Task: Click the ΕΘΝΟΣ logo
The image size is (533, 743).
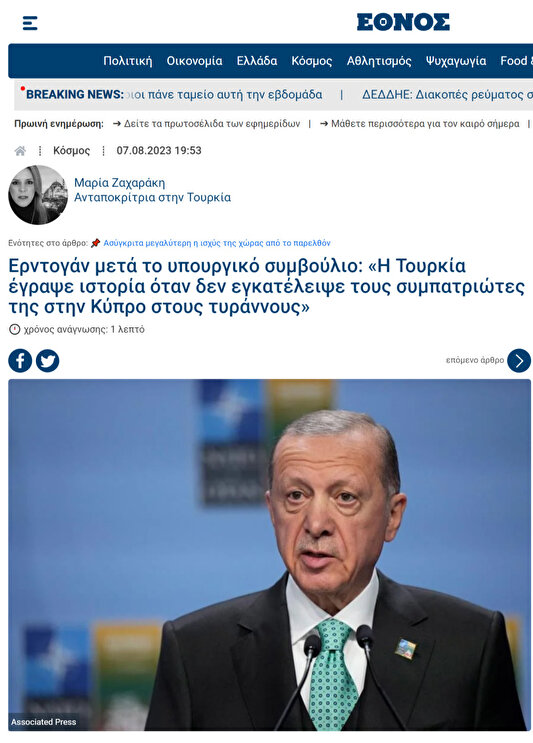Action: pos(403,22)
